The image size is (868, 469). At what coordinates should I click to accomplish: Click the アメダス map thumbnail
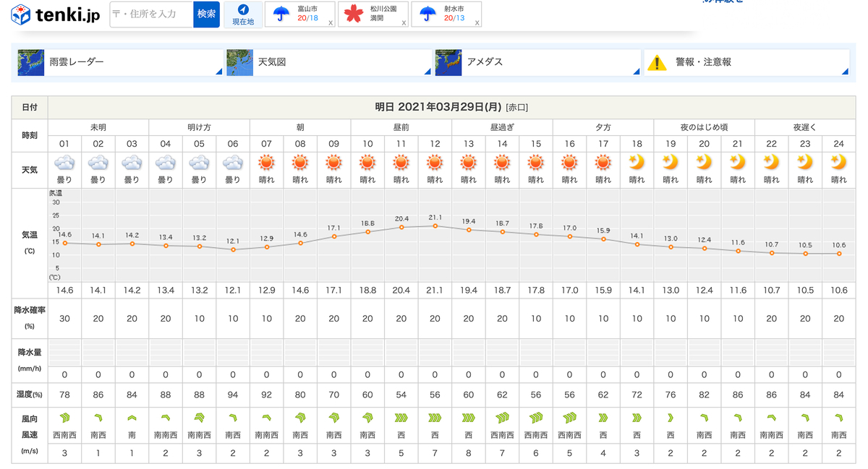click(449, 62)
